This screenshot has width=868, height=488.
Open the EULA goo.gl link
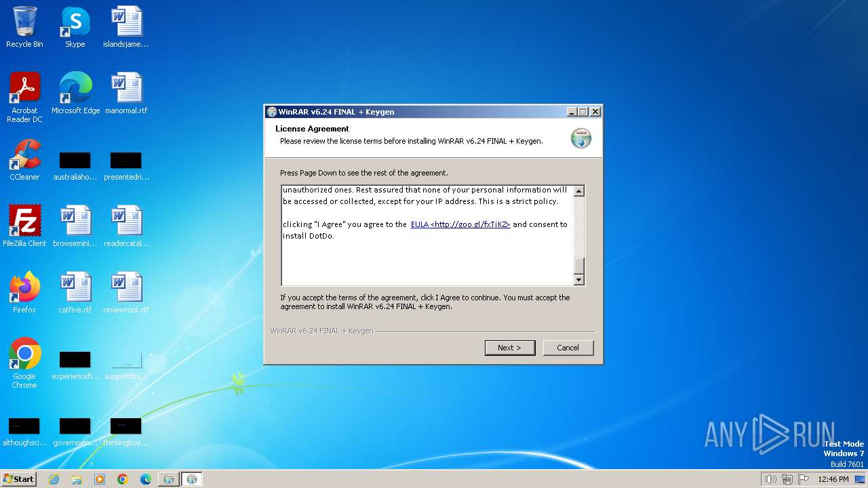coord(460,224)
